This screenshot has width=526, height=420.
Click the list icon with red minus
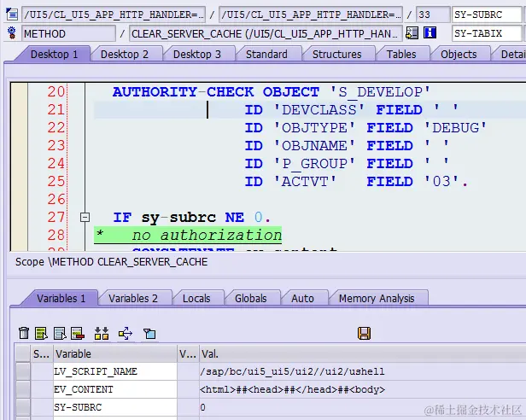[x=78, y=333]
